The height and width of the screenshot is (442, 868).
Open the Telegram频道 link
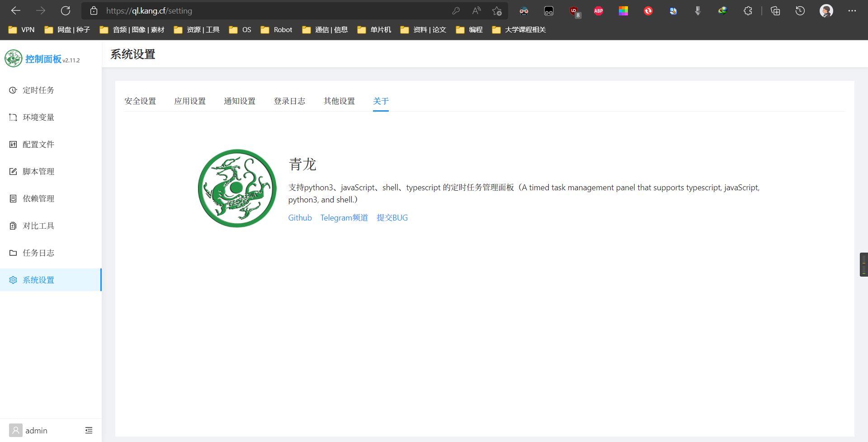pyautogui.click(x=344, y=217)
